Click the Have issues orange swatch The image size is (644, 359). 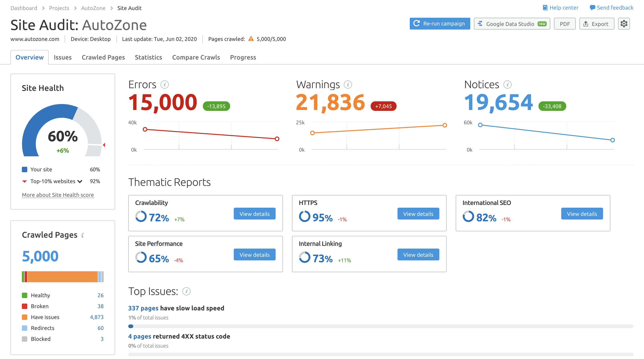point(25,317)
